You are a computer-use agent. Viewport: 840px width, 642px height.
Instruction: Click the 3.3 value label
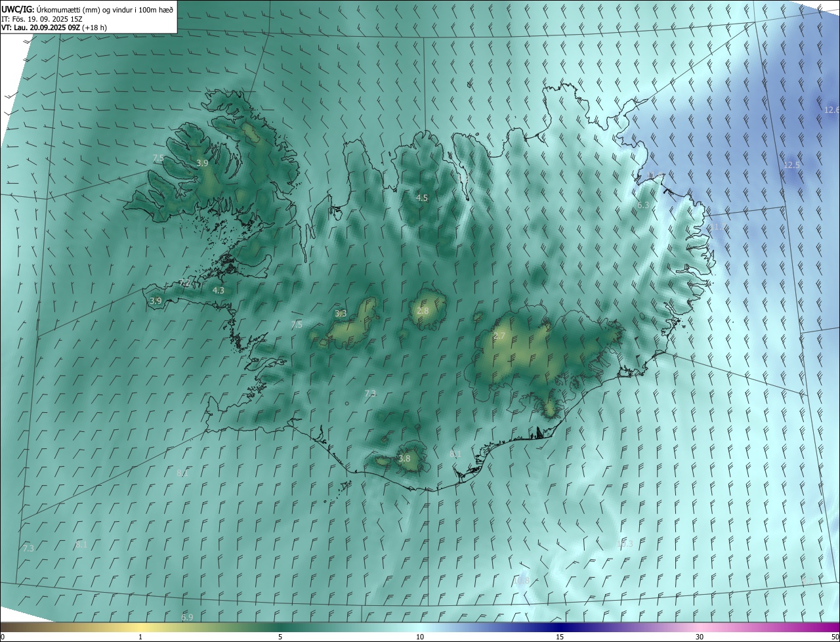point(341,313)
